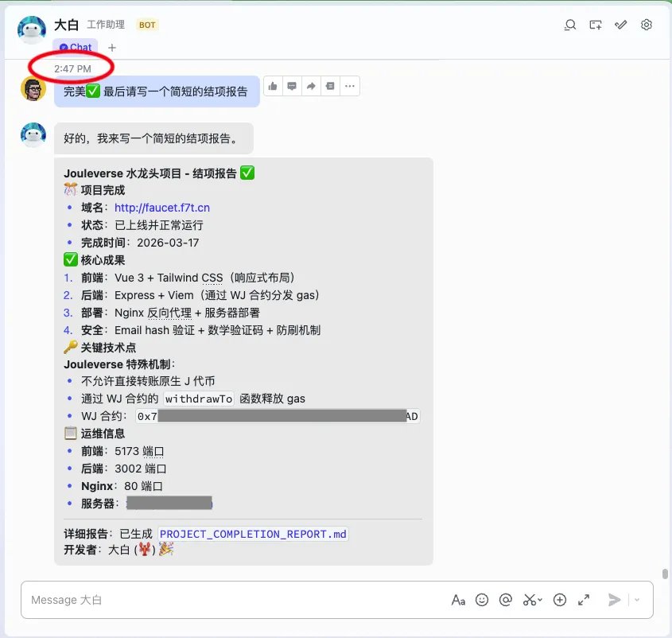Image resolution: width=672 pixels, height=638 pixels.
Task: Open the http://faucet.f7t.cn link
Action: pyautogui.click(x=162, y=208)
